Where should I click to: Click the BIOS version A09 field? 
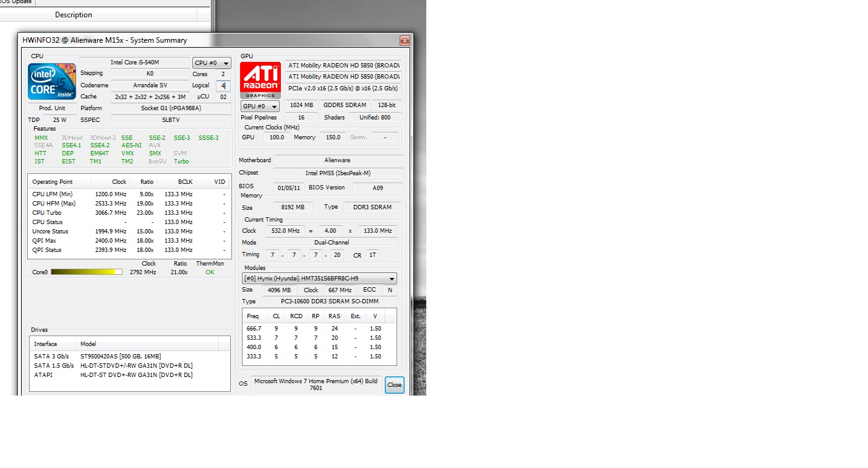pos(377,188)
